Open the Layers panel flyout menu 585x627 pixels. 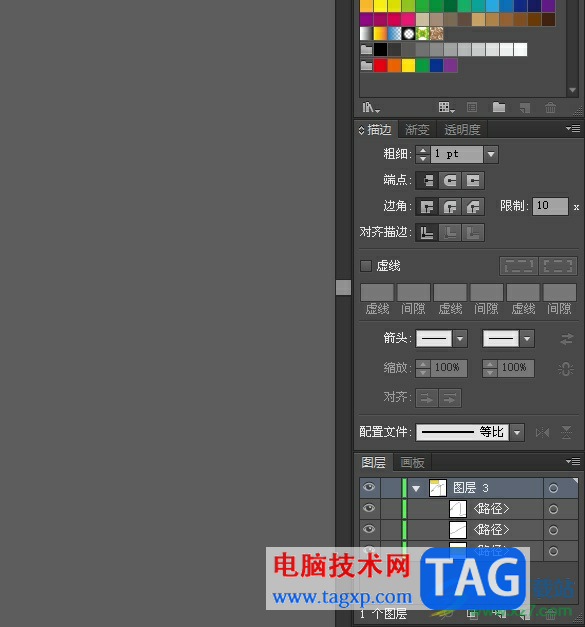pos(573,461)
